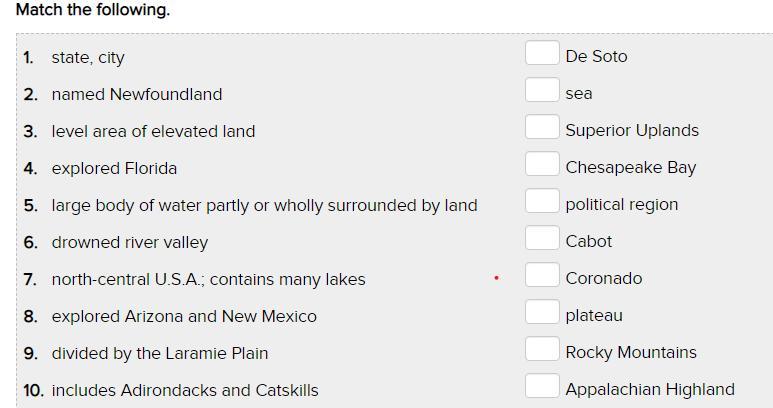Click the box beside Rocky Mountains
Screen dimensions: 773x408
(541, 349)
